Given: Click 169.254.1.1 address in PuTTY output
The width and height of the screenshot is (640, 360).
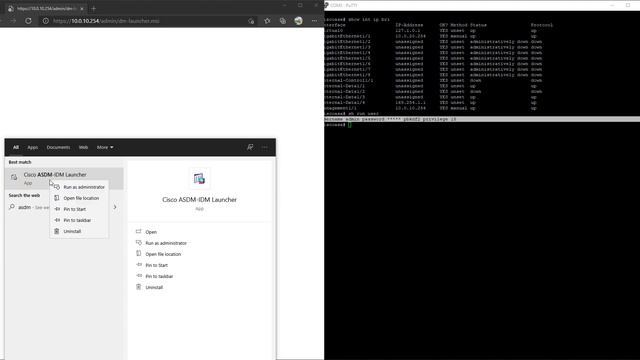Looking at the screenshot, I should (410, 102).
